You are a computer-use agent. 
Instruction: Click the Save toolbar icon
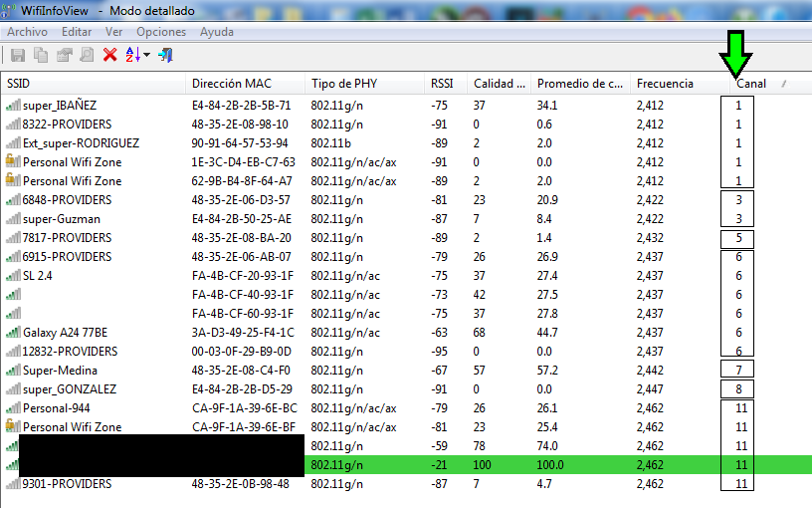(18, 55)
